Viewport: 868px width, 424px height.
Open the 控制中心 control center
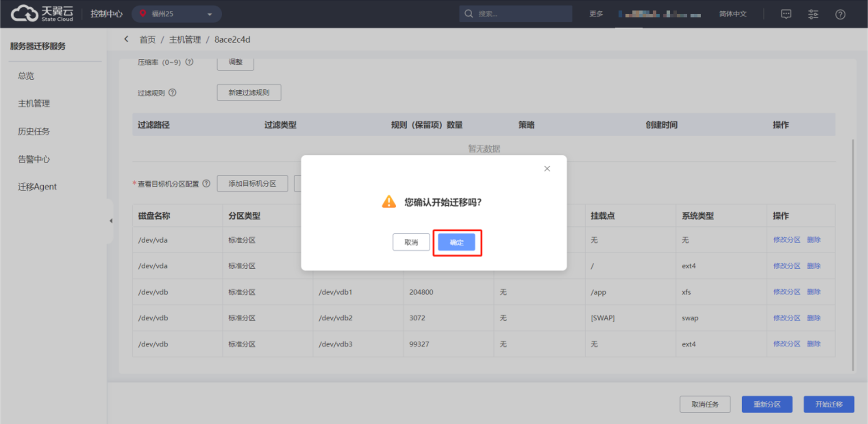pyautogui.click(x=106, y=14)
